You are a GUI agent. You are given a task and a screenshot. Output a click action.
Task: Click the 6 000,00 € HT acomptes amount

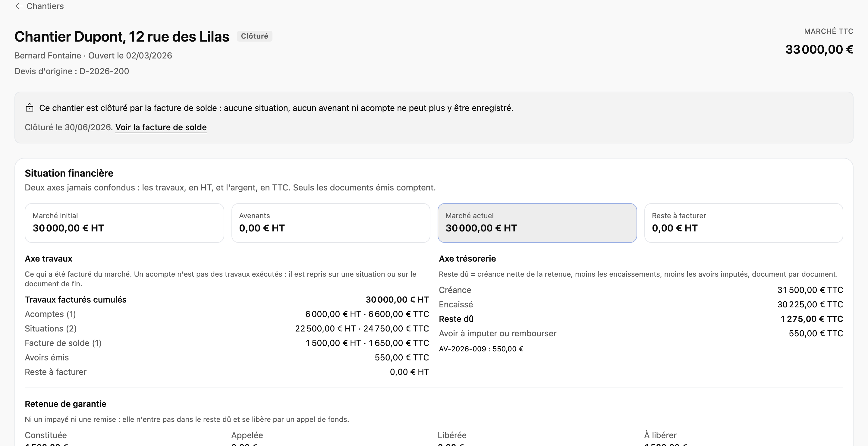click(x=333, y=314)
